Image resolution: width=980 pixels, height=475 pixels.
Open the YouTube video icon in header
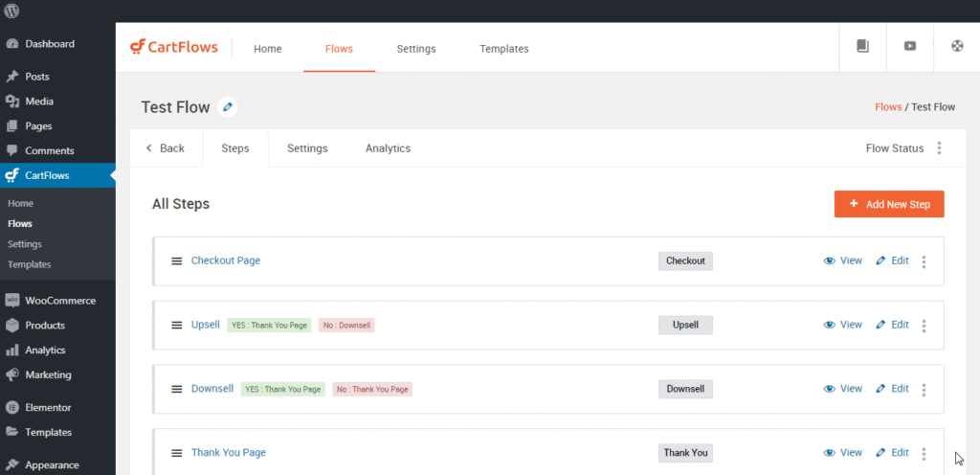pos(910,46)
